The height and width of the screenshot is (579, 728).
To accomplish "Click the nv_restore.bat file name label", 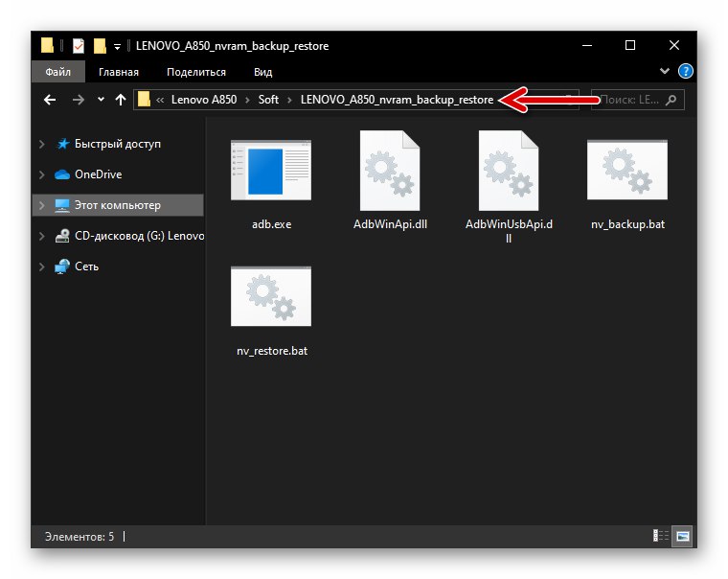I will pos(272,351).
